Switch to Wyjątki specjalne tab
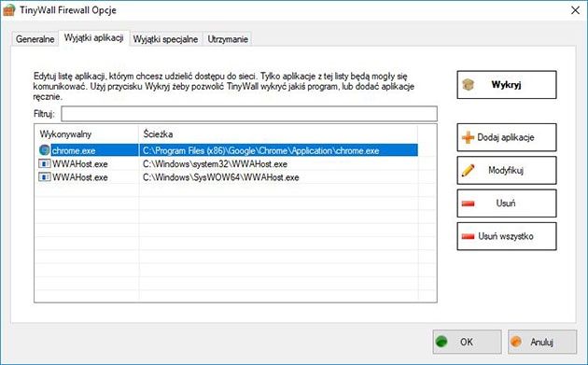Image resolution: width=588 pixels, height=365 pixels. click(165, 39)
